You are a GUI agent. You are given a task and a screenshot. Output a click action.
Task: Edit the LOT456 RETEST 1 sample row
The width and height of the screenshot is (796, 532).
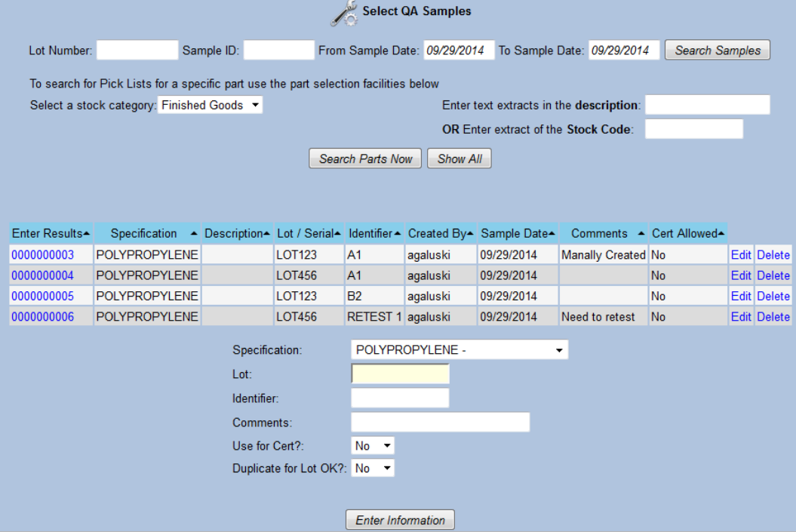pos(741,317)
